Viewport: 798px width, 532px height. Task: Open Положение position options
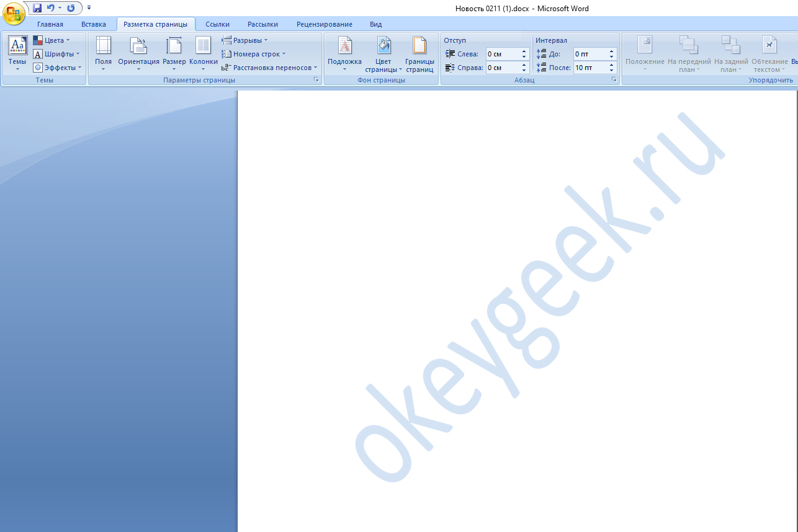click(645, 54)
